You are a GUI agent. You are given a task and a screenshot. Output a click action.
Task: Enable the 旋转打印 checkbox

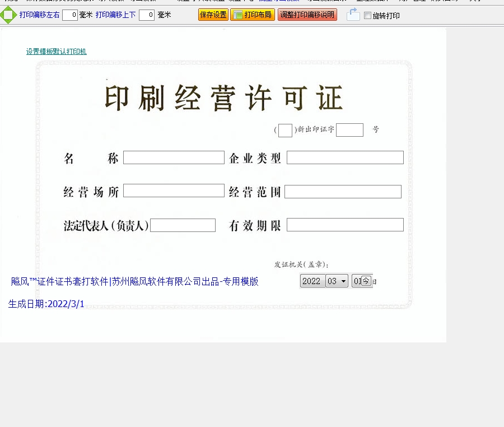(x=367, y=16)
